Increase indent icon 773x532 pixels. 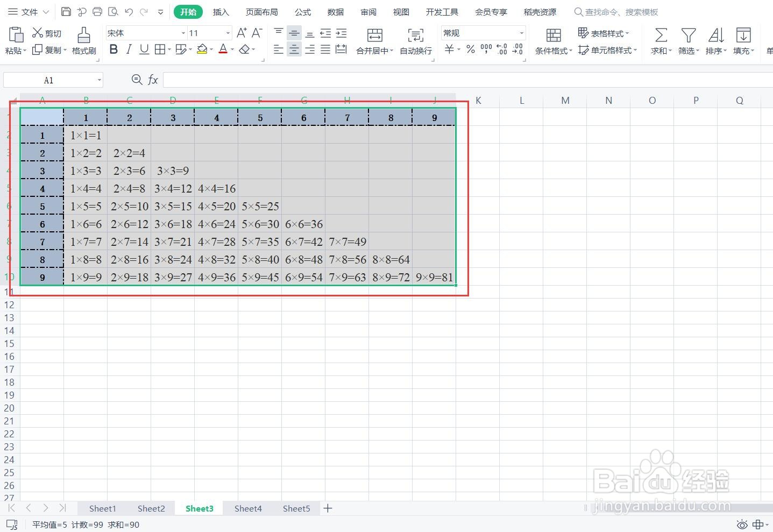point(341,33)
